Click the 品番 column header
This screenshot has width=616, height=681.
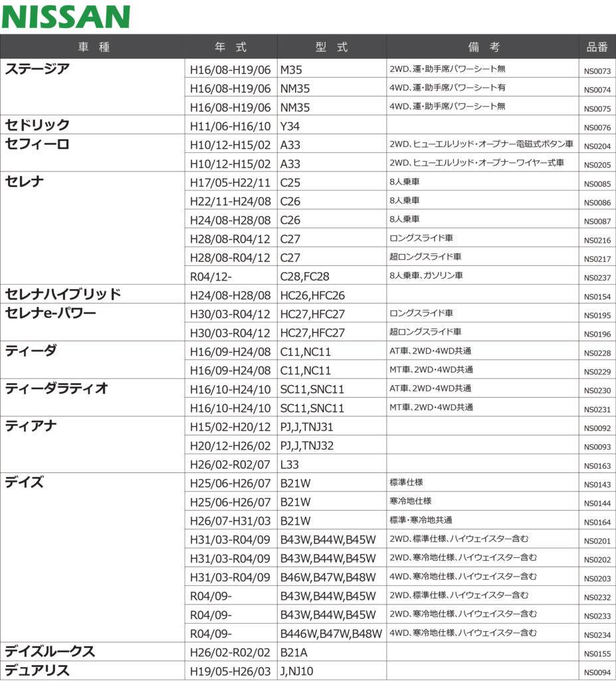pyautogui.click(x=597, y=47)
